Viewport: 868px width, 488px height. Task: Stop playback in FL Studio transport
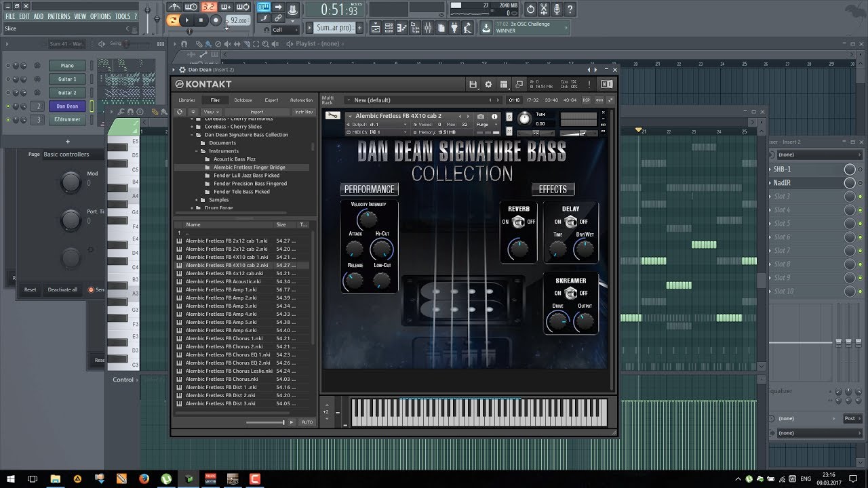click(x=201, y=20)
